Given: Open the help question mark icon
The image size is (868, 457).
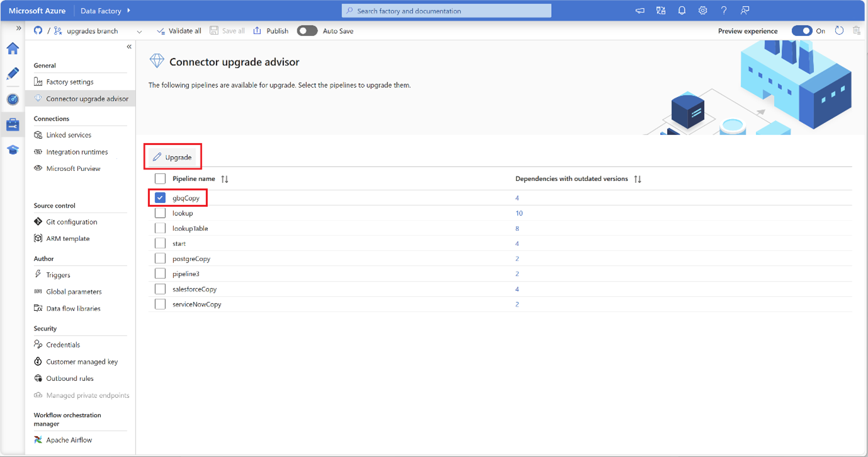Looking at the screenshot, I should click(724, 11).
